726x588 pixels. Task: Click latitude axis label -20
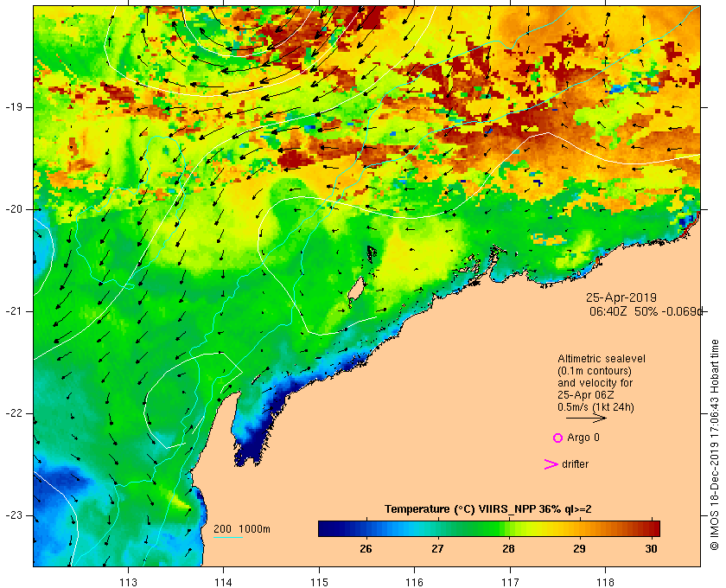pos(14,209)
